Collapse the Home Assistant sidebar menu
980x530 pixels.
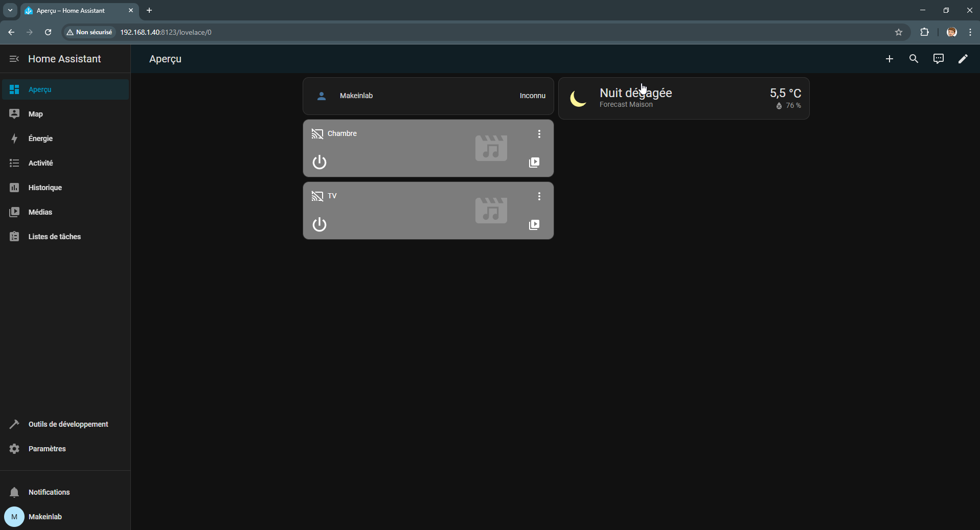(14, 59)
